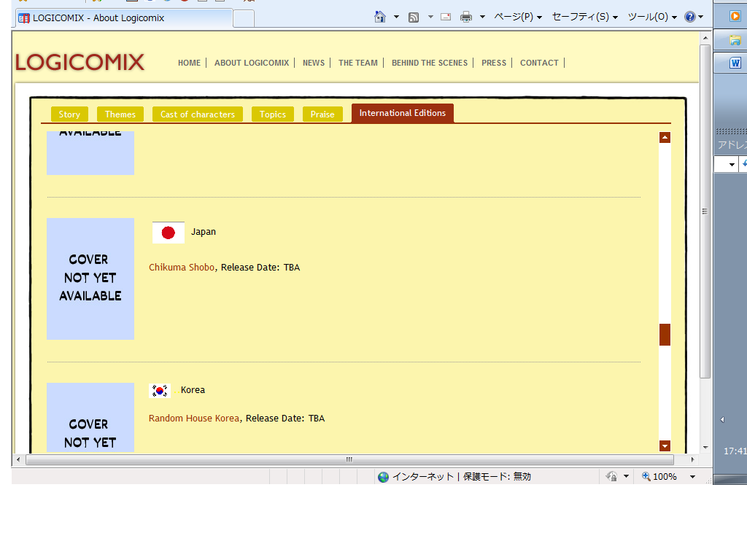Switch to the Themes tab
Image resolution: width=747 pixels, height=560 pixels.
point(120,114)
